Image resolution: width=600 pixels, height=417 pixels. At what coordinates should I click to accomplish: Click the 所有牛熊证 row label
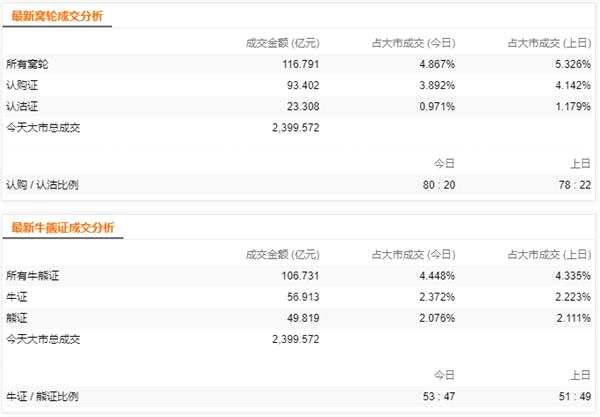(32, 275)
